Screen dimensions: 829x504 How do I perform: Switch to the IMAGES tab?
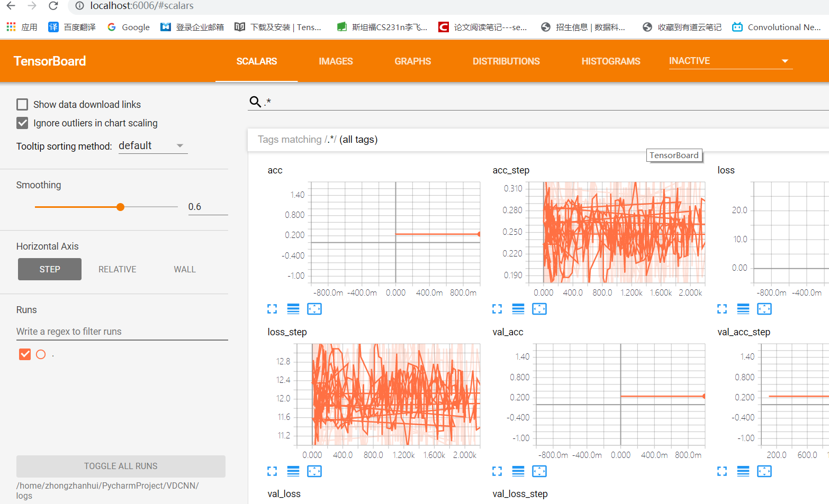[x=336, y=61]
